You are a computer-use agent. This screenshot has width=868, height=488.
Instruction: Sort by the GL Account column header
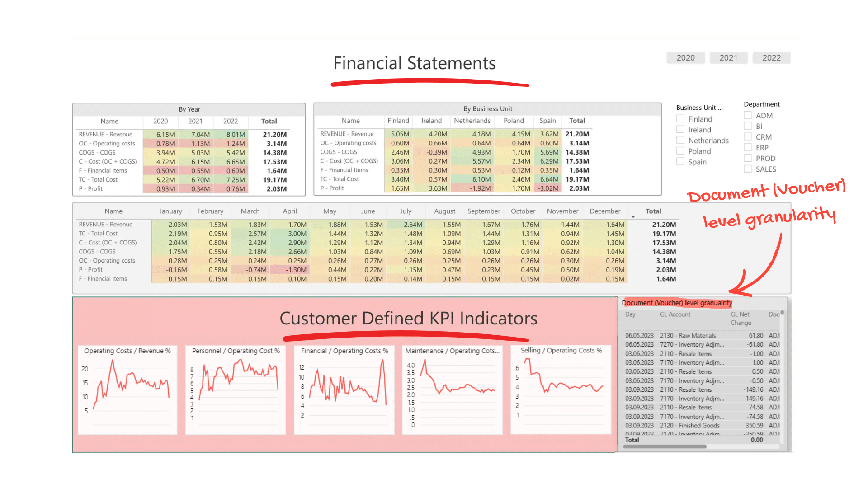click(x=675, y=314)
